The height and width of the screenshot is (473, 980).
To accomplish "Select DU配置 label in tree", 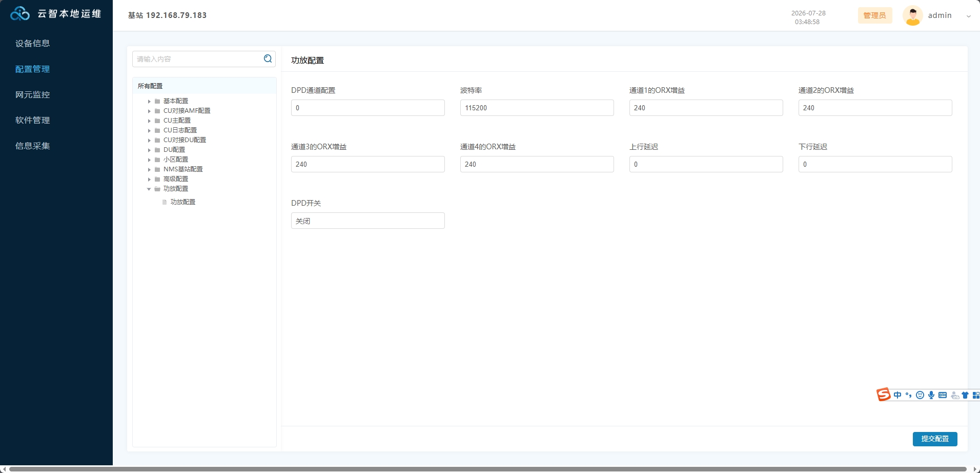I will pyautogui.click(x=174, y=150).
